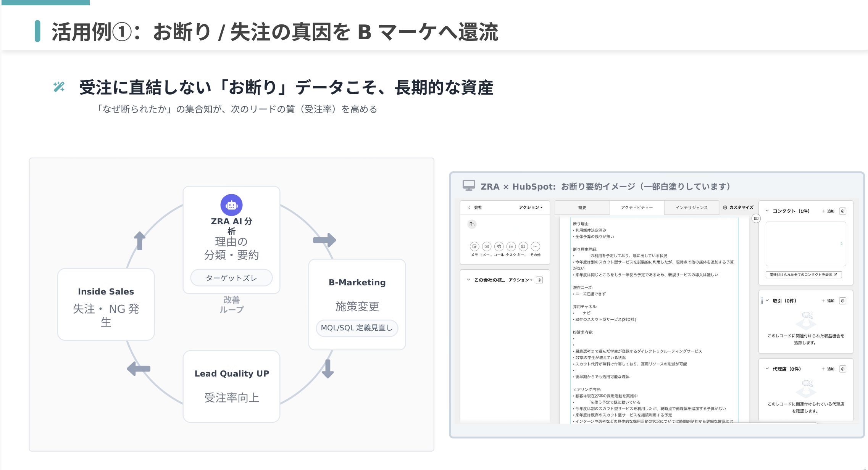This screenshot has height=470, width=868.
Task: Click 追加 in the 代理店 section
Action: click(828, 369)
